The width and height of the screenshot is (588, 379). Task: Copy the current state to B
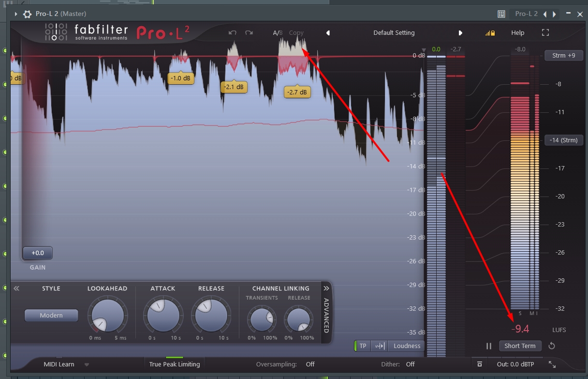click(x=296, y=33)
